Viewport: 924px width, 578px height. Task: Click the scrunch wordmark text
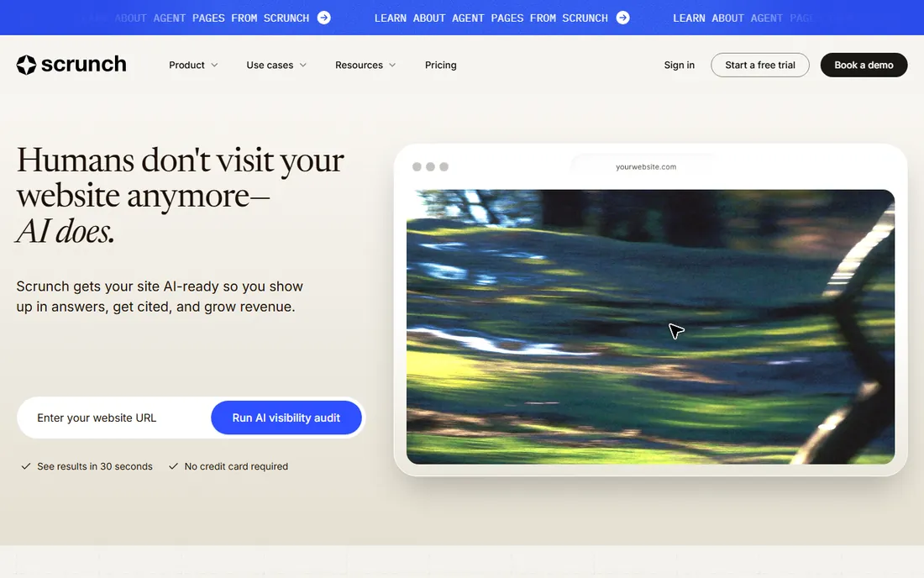point(84,64)
